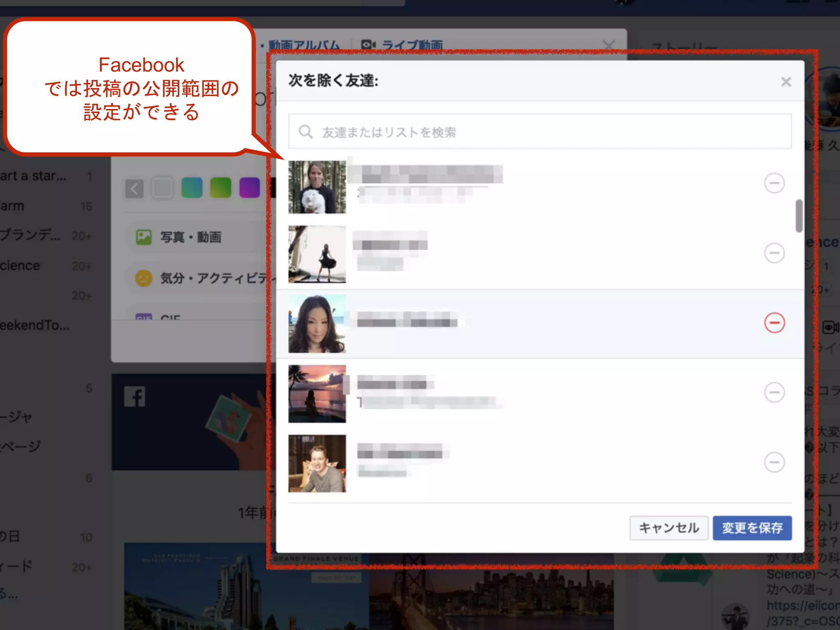Image resolution: width=840 pixels, height=630 pixels.
Task: Click the キャンセル button
Action: click(x=669, y=528)
